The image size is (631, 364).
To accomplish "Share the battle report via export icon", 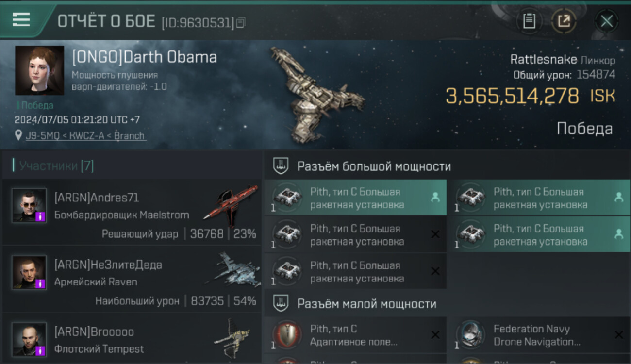I will (x=564, y=21).
